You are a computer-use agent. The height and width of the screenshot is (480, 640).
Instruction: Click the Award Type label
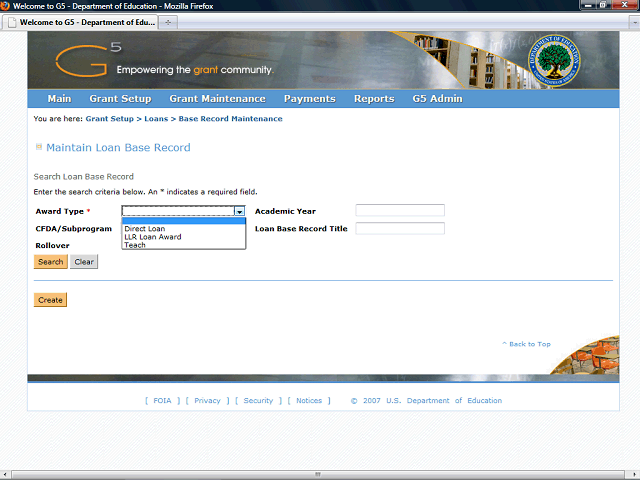60,211
